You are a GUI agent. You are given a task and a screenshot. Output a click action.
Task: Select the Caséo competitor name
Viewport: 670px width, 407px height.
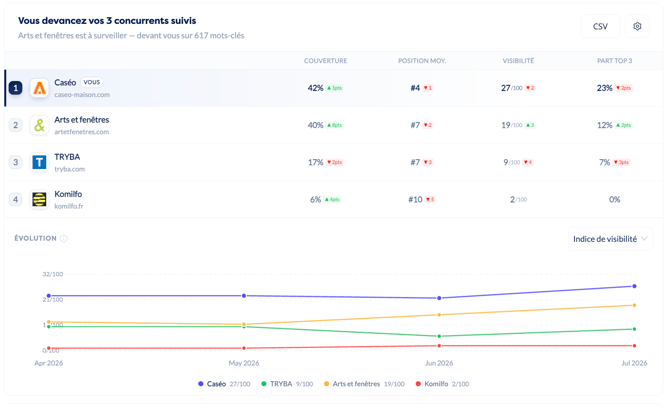click(65, 82)
